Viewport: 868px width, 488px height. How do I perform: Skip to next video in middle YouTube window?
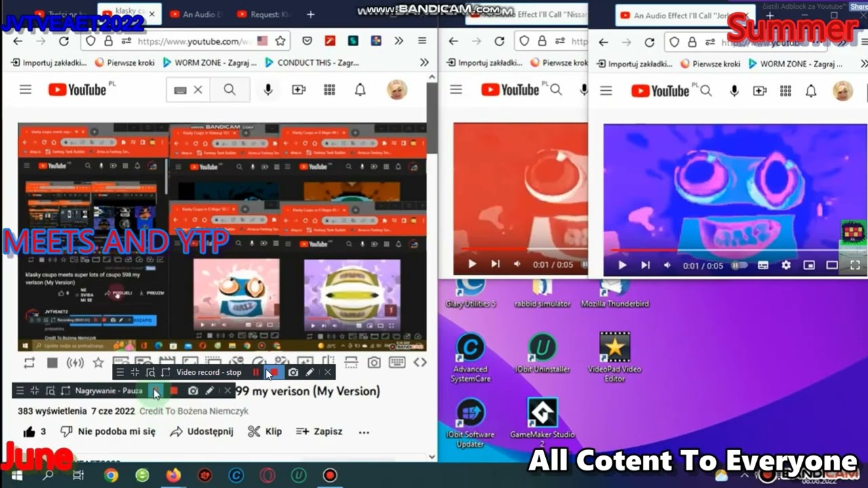[495, 264]
